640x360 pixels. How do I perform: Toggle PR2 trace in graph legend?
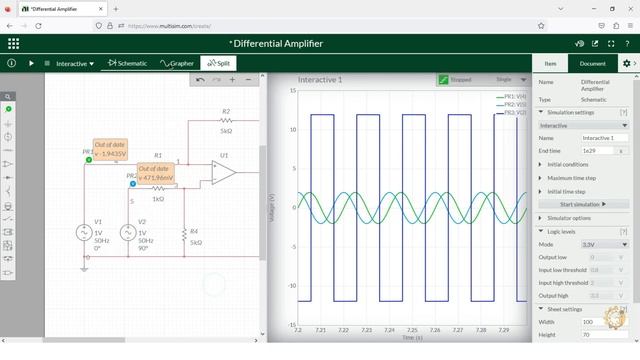pyautogui.click(x=511, y=105)
